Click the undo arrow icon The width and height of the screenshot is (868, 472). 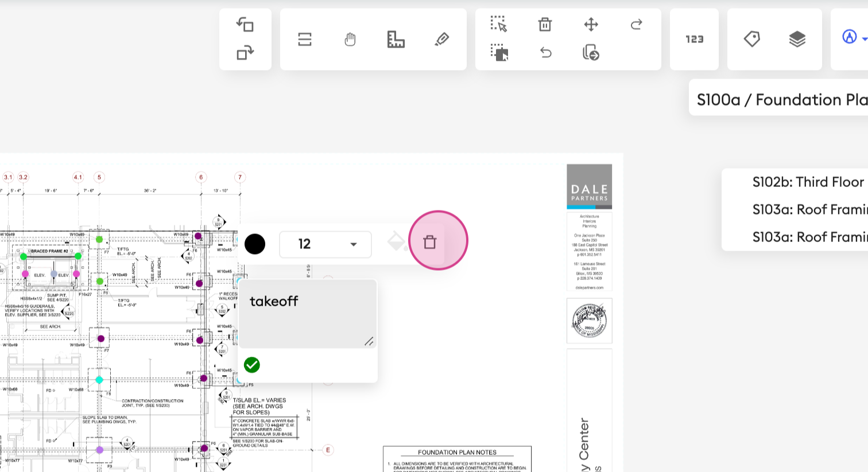545,53
